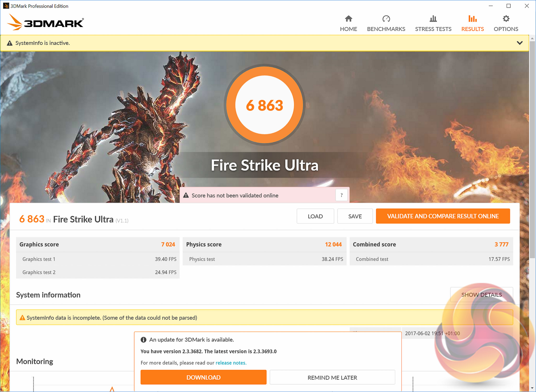This screenshot has height=392, width=536.
Task: Click the Results orange bars icon
Action: coord(472,19)
